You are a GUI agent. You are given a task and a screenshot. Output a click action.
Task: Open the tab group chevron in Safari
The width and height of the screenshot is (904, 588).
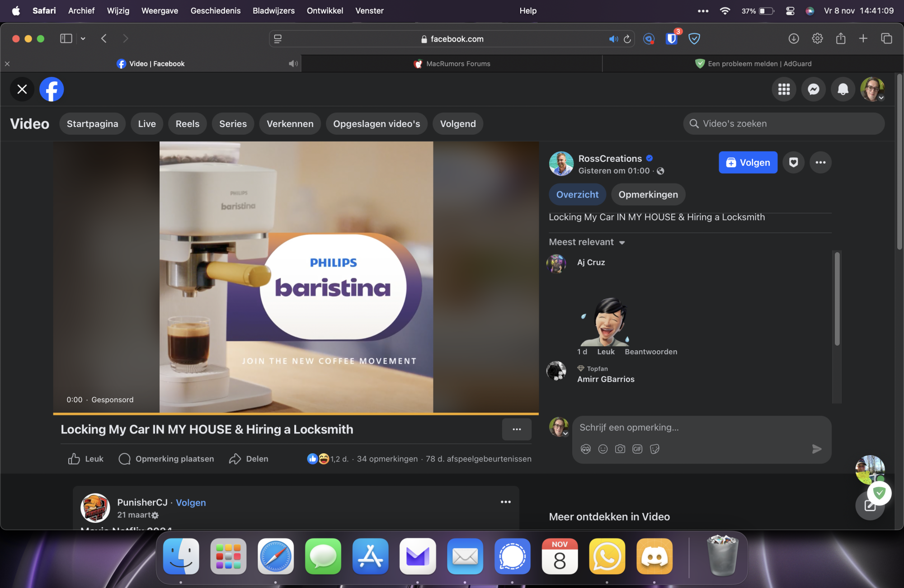[x=83, y=38]
